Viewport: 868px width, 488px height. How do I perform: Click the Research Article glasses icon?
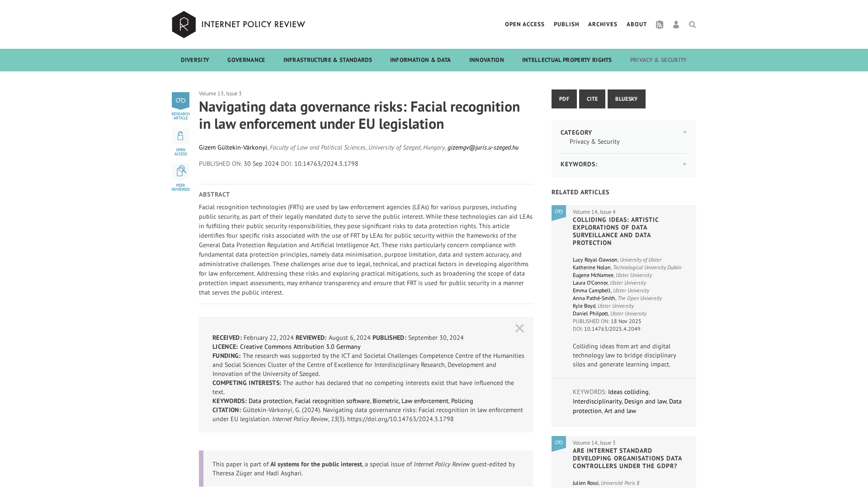180,101
